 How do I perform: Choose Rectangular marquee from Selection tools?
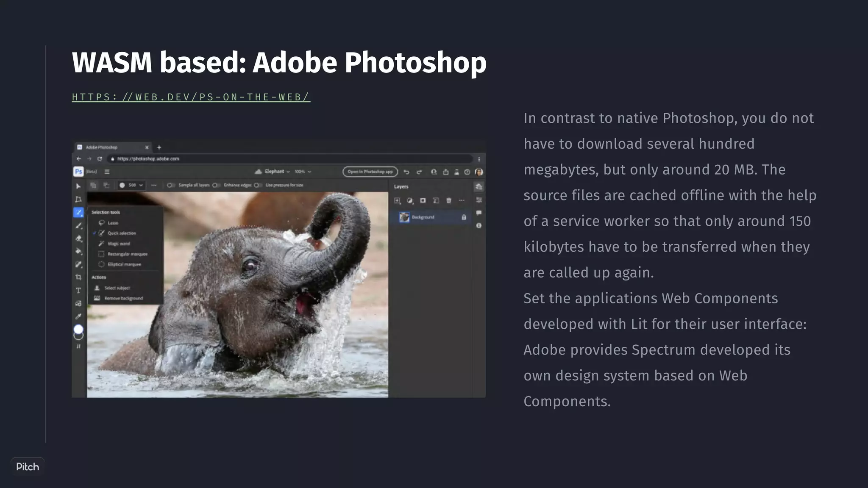(123, 254)
